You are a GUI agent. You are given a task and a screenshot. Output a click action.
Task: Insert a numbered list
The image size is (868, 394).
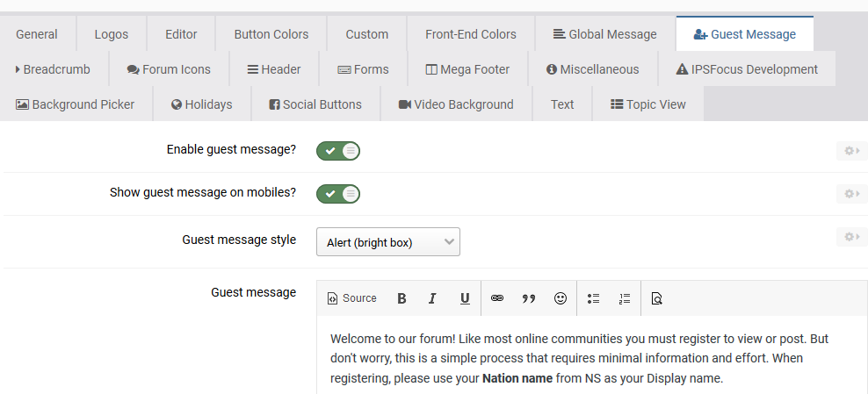point(625,298)
